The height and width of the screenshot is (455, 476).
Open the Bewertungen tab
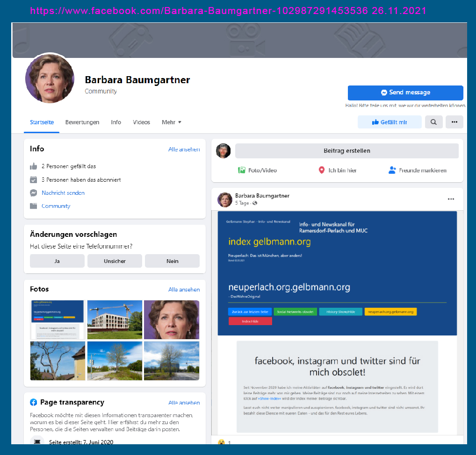82,122
